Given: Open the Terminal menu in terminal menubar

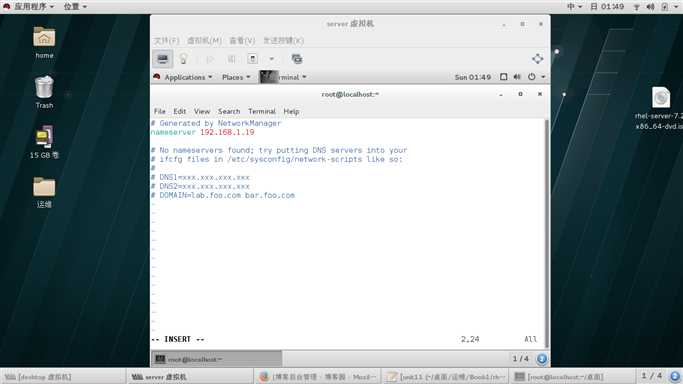Looking at the screenshot, I should pos(262,111).
